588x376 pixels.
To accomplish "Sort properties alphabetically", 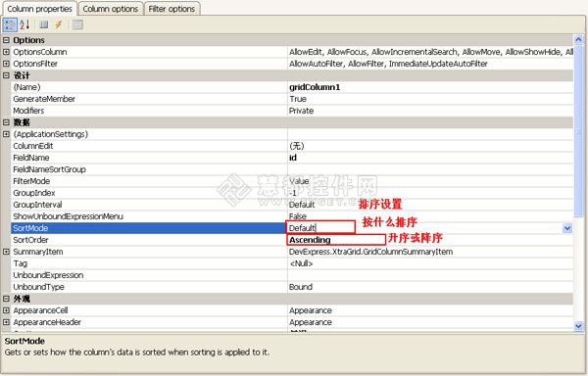I will [24, 24].
